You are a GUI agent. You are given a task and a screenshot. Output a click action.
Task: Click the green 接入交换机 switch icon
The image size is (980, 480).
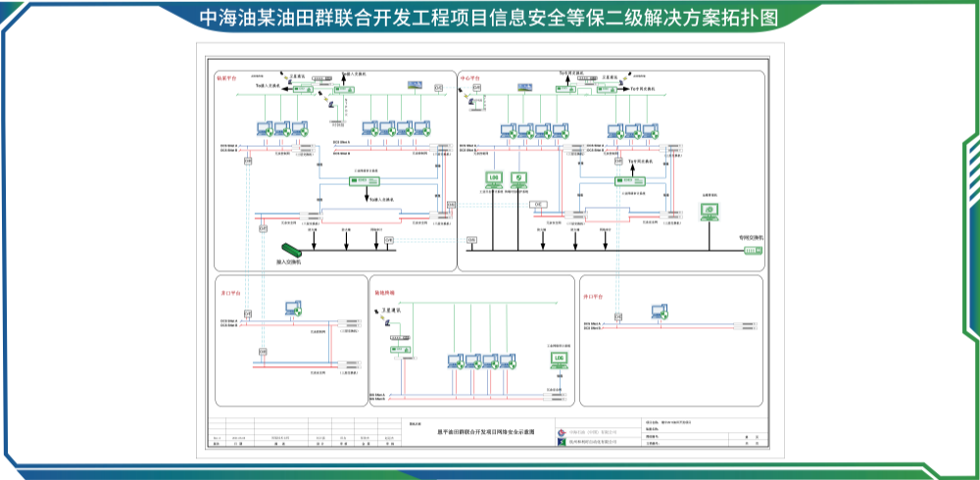coord(291,250)
